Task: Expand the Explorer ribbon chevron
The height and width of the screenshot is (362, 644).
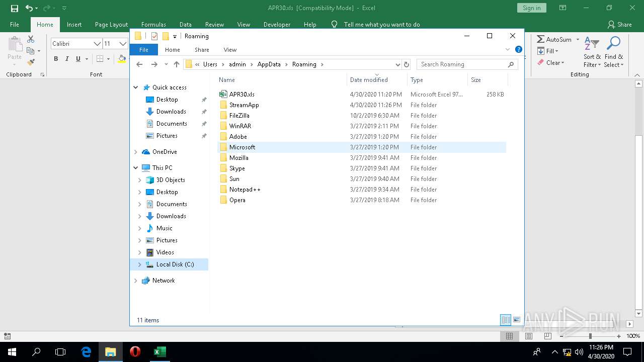Action: 508,49
